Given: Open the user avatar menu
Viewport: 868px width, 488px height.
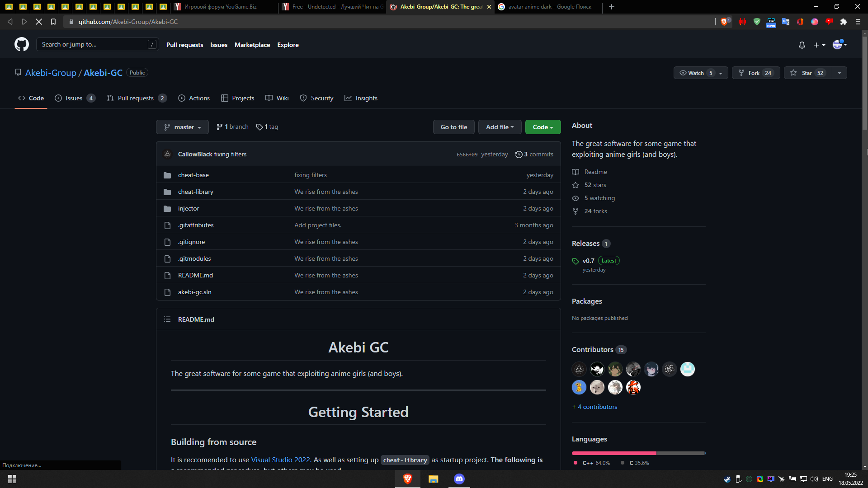Looking at the screenshot, I should [840, 44].
